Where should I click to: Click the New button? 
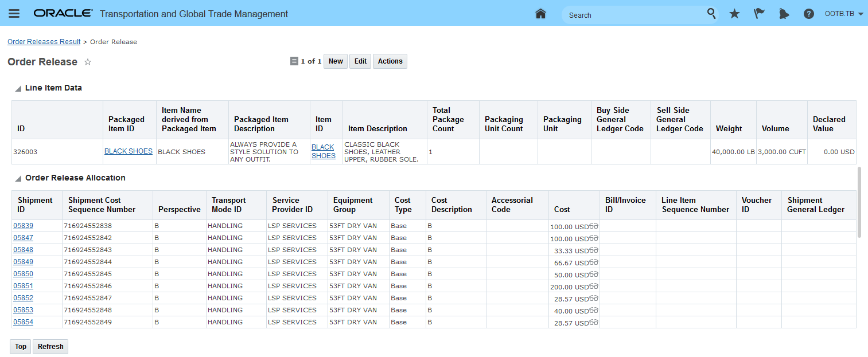point(336,61)
